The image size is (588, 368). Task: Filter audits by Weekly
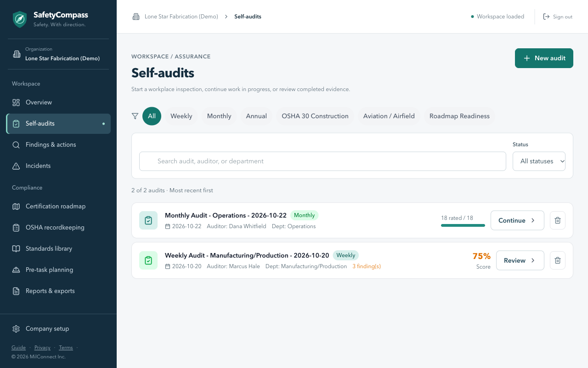pyautogui.click(x=181, y=116)
